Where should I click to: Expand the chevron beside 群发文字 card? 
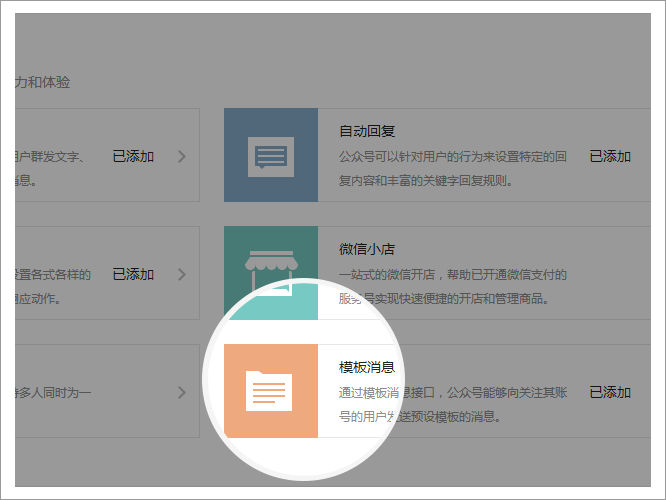point(181,156)
